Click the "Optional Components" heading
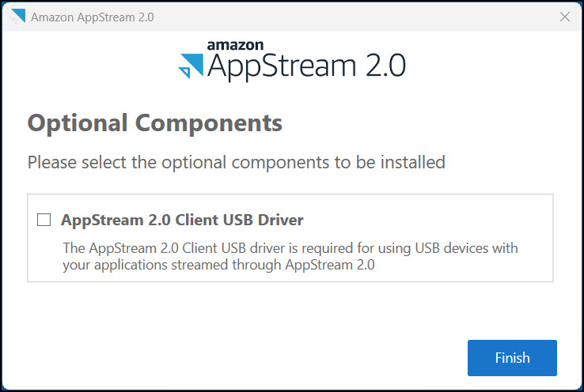The image size is (584, 392). tap(154, 123)
